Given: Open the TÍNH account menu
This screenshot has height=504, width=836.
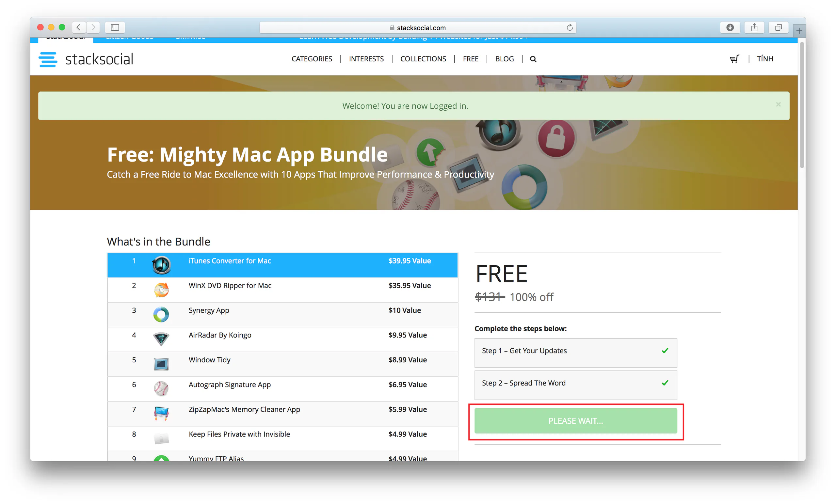Looking at the screenshot, I should 765,59.
